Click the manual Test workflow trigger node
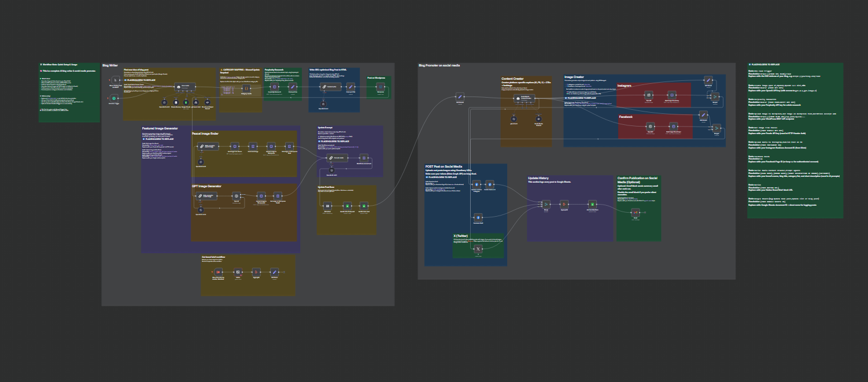Viewport: 868px width, 382px height. coord(114,80)
